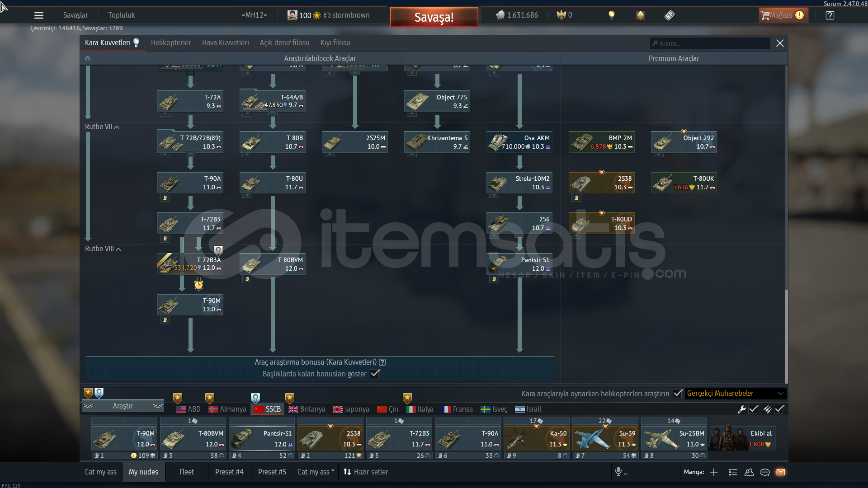Image resolution: width=868 pixels, height=488 pixels.
Task: Click the Arama search field
Action: pyautogui.click(x=710, y=43)
